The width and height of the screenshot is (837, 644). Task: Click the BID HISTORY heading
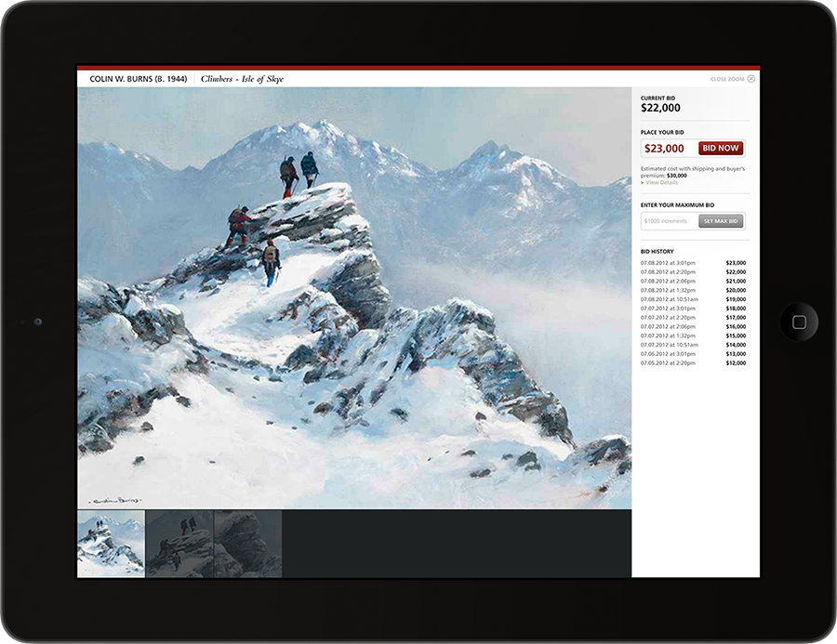658,251
